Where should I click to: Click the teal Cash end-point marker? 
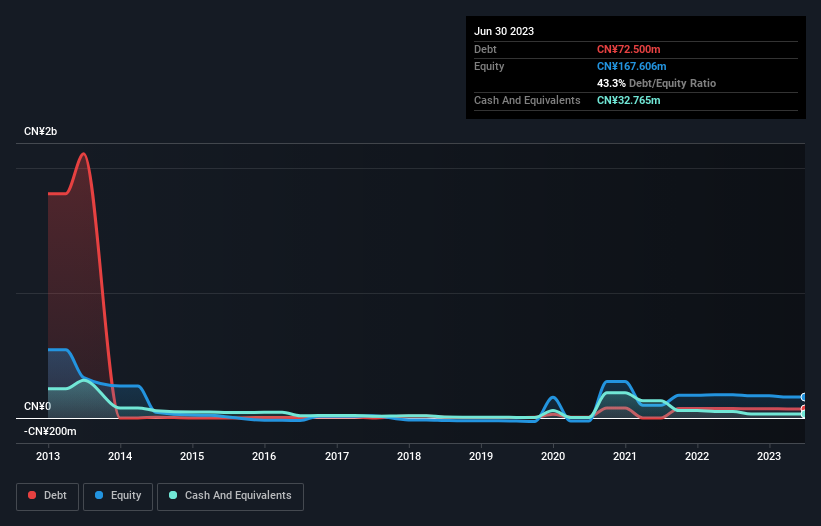point(804,414)
